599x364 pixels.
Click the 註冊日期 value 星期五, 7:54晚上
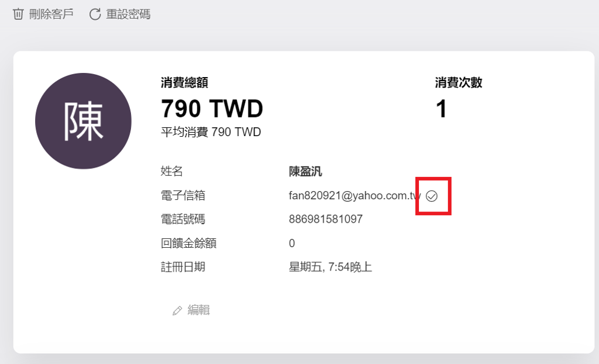pyautogui.click(x=330, y=266)
